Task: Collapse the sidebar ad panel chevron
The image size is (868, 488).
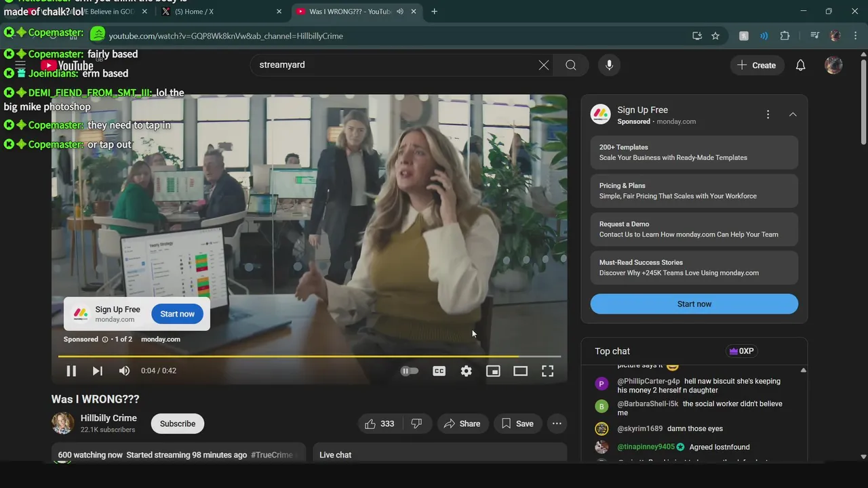Action: [793, 115]
